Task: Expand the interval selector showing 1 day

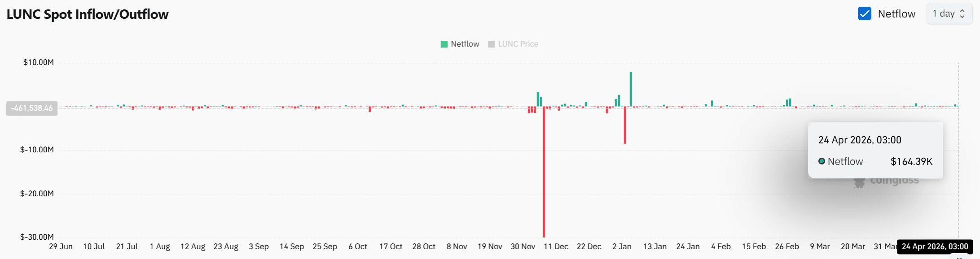Action: click(949, 13)
